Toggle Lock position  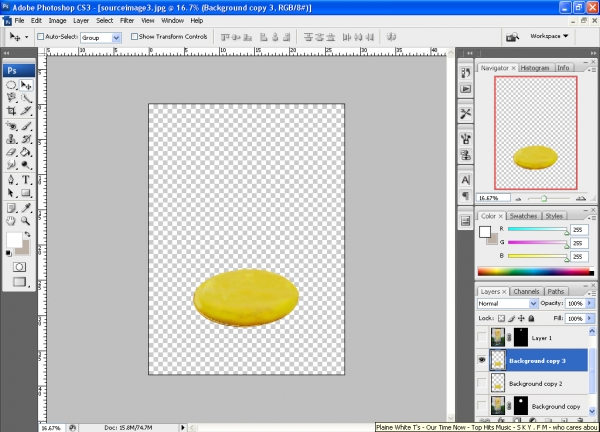tap(521, 318)
